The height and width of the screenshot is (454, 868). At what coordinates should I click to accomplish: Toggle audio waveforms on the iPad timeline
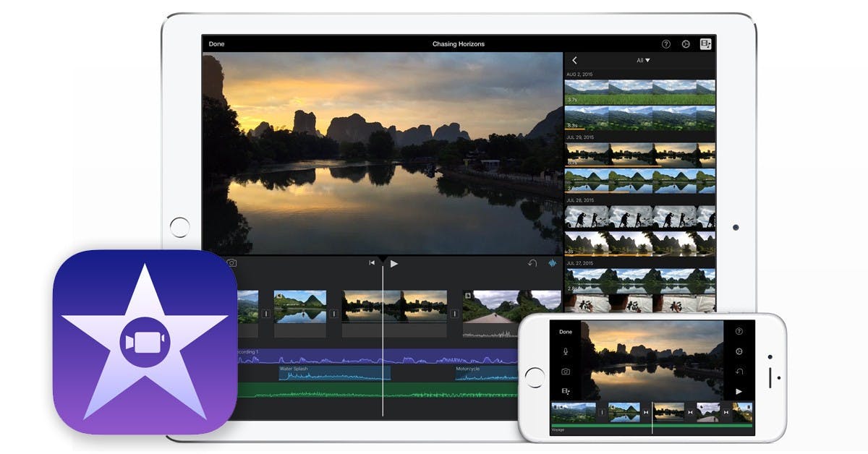(553, 263)
